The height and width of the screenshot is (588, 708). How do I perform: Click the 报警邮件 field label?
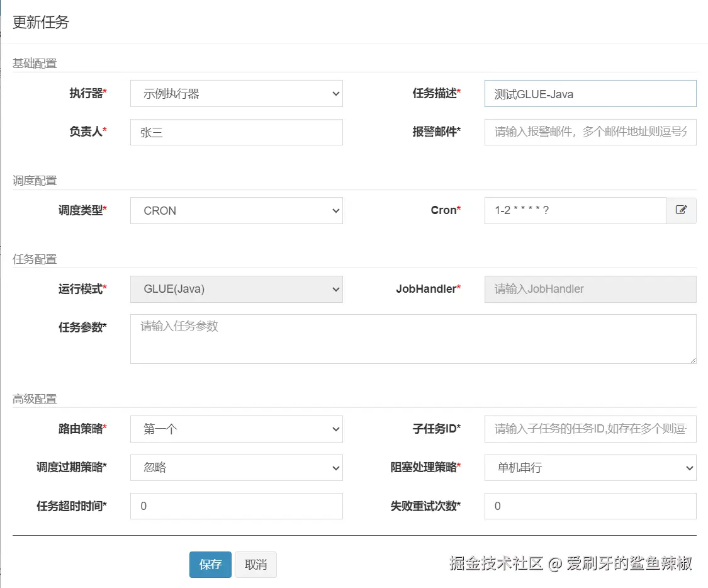coord(437,132)
